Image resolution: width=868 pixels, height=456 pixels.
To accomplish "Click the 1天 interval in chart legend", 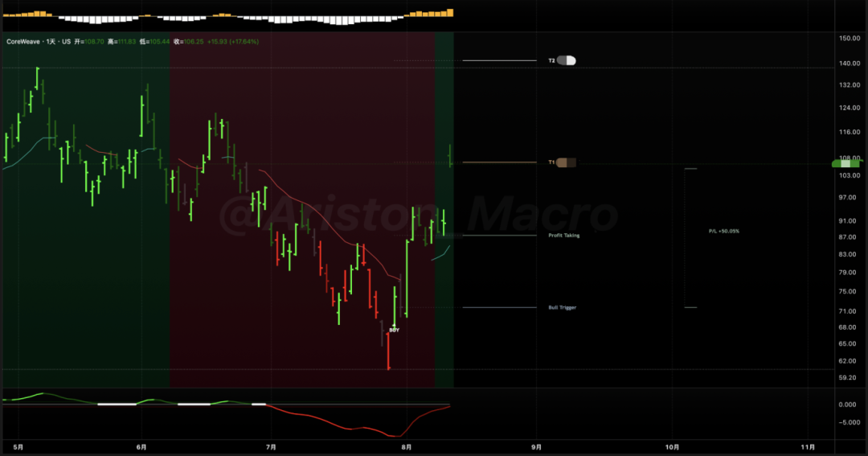I will tap(51, 42).
